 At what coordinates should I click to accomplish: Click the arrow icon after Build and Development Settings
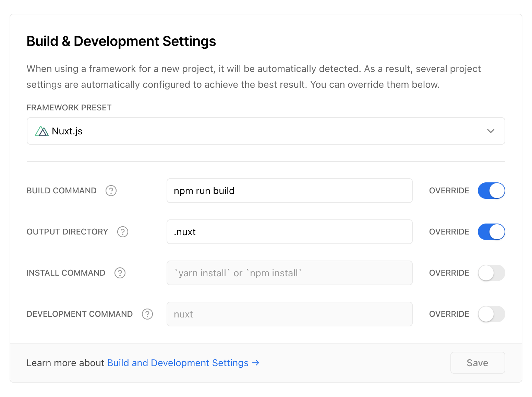point(256,363)
